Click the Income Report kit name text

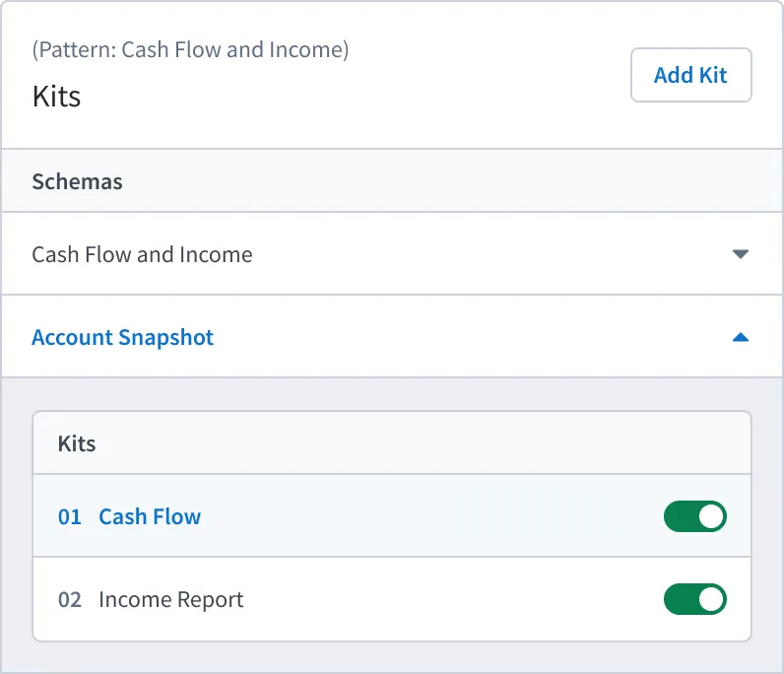click(171, 599)
